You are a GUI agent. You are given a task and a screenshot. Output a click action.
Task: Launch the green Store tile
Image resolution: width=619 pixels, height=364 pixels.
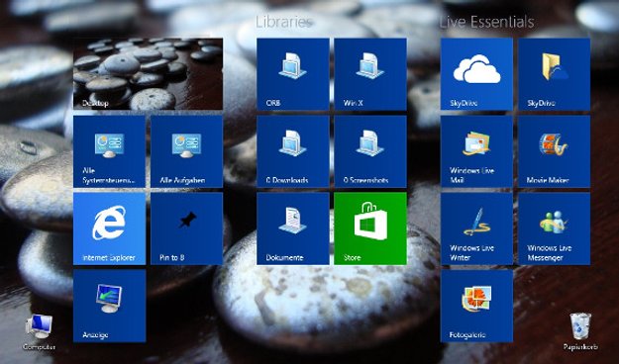[x=370, y=228]
